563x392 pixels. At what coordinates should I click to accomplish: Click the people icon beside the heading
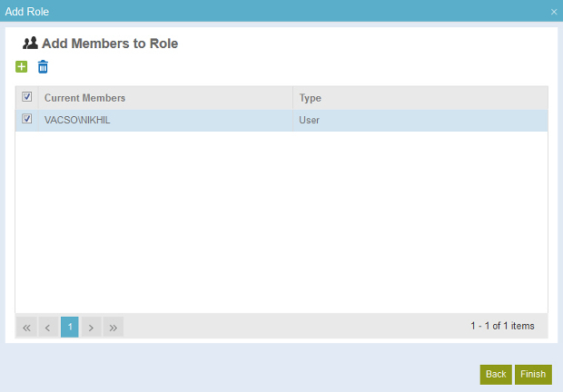[30, 43]
